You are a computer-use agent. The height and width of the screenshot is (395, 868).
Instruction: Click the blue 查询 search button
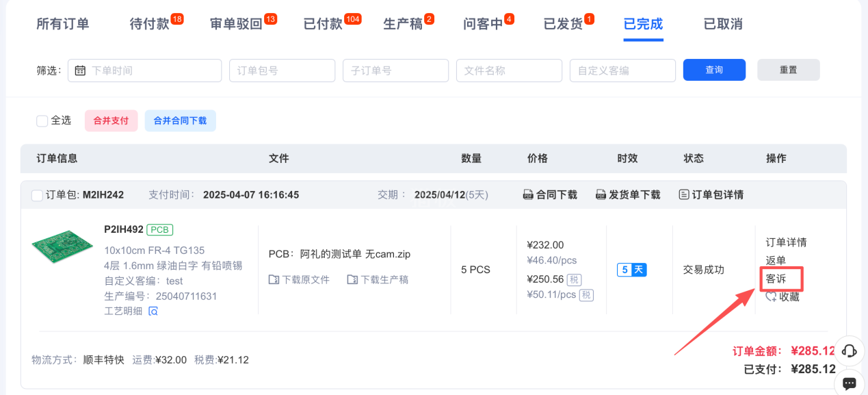pos(714,70)
